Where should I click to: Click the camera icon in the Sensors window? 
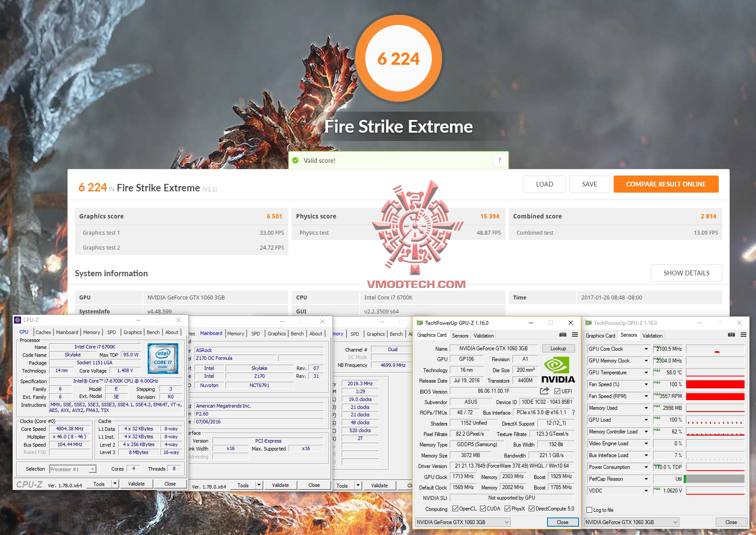click(x=731, y=334)
